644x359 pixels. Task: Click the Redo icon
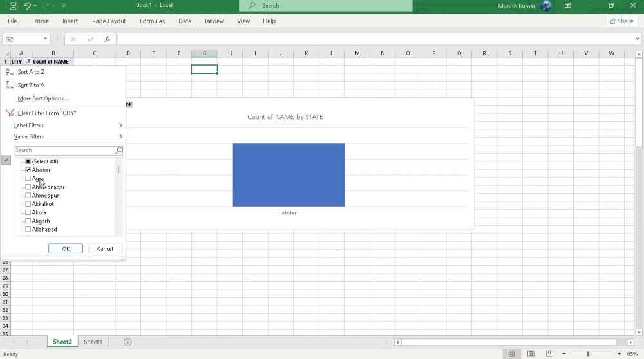[x=46, y=6]
